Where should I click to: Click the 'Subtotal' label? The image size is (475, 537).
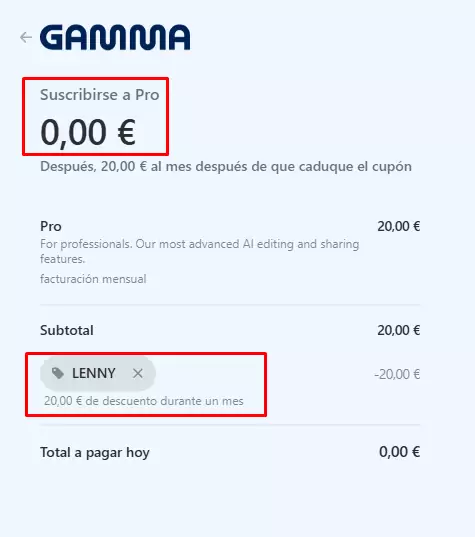[67, 330]
